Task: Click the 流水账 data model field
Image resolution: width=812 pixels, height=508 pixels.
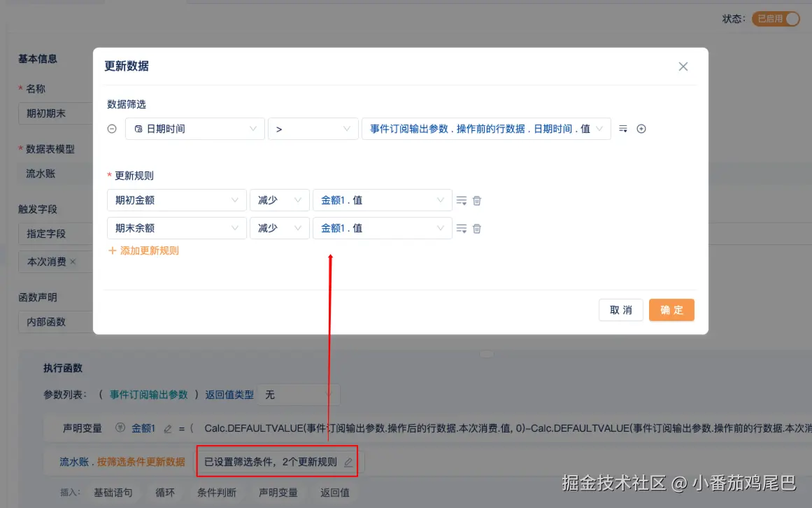Action: [x=55, y=174]
